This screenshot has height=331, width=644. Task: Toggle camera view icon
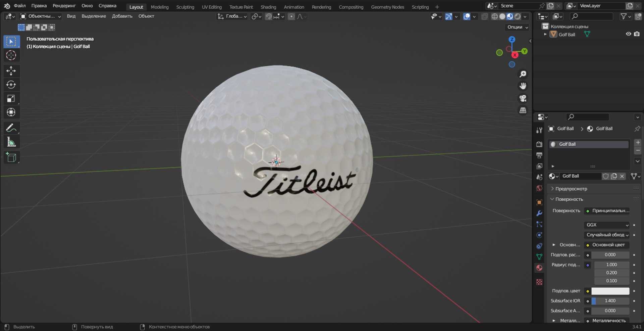(x=523, y=98)
